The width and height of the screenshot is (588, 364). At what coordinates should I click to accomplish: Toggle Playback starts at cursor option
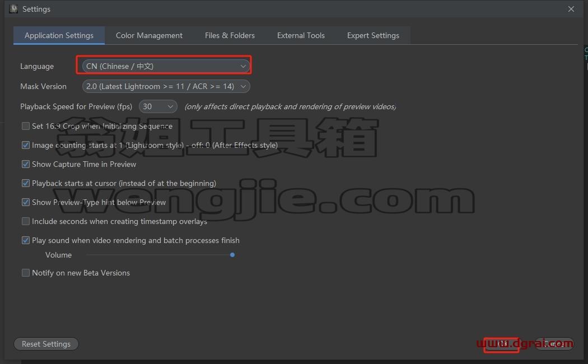coord(26,183)
